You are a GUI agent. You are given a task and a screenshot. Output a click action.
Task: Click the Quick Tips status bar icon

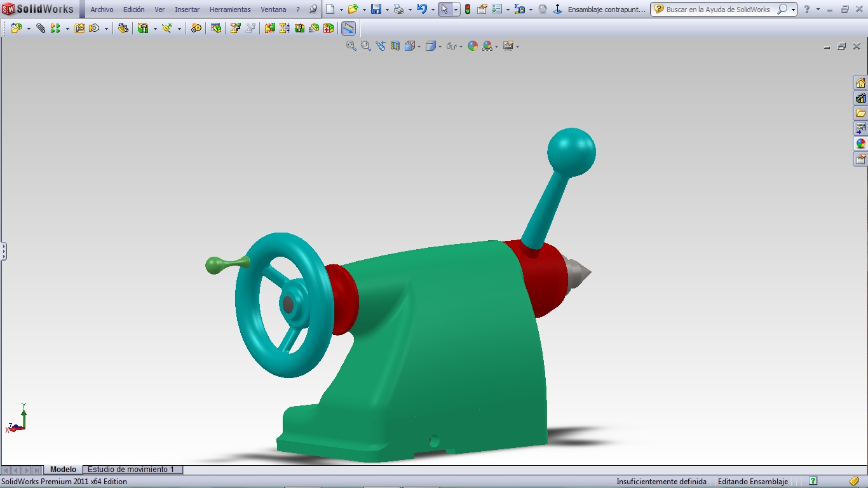pyautogui.click(x=813, y=482)
